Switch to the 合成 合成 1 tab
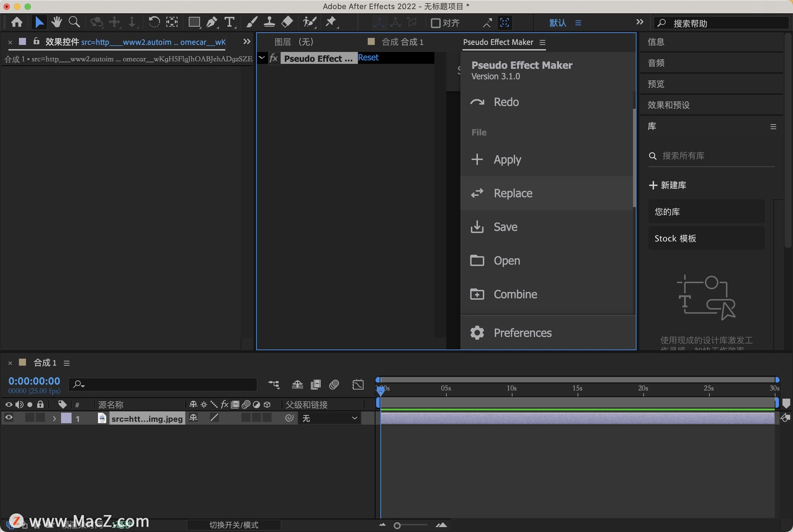The width and height of the screenshot is (793, 532). [402, 42]
